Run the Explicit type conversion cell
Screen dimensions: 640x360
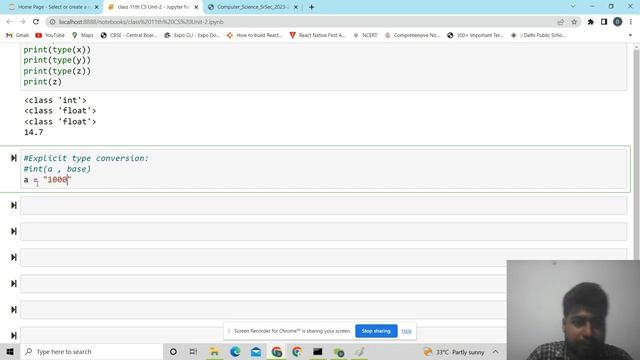[x=13, y=158]
